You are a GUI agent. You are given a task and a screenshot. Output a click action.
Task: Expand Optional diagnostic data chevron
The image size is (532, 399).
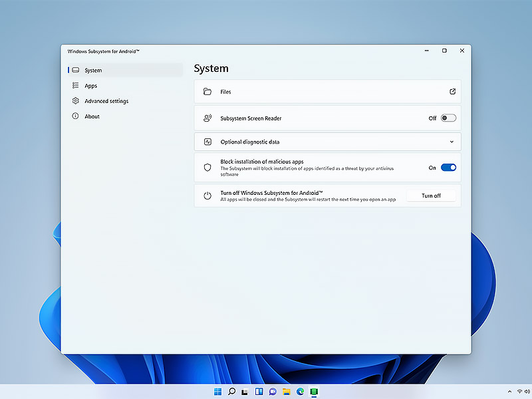(452, 142)
